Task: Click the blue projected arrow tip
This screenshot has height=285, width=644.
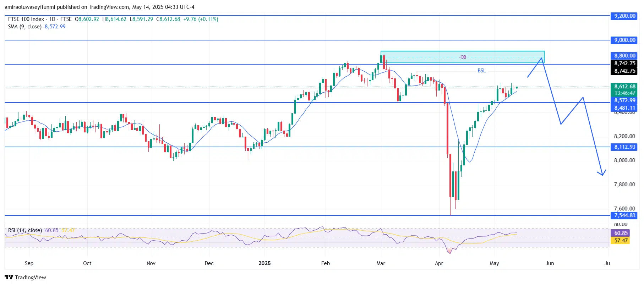Action: (x=602, y=175)
